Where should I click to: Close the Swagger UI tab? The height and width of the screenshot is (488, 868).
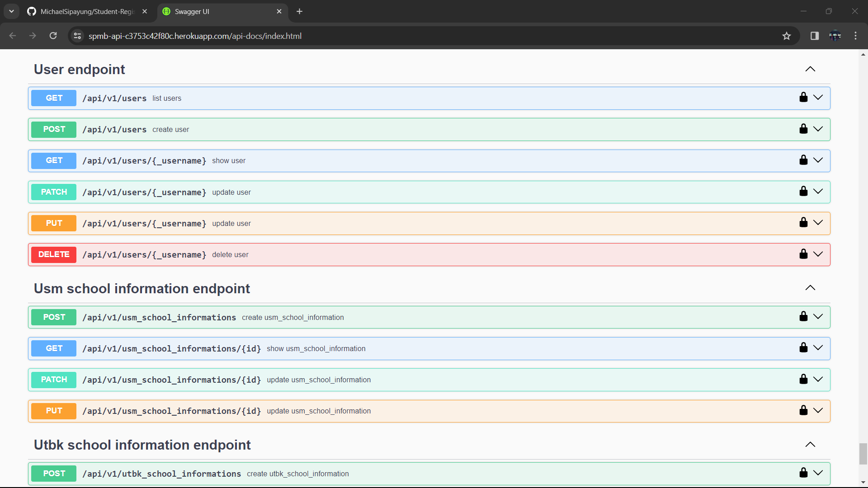coord(279,11)
